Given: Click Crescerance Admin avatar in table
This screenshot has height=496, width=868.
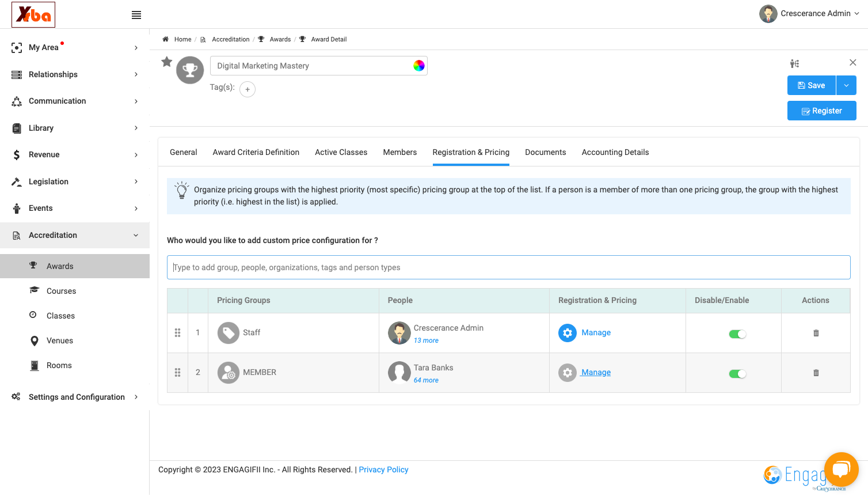Looking at the screenshot, I should 399,333.
